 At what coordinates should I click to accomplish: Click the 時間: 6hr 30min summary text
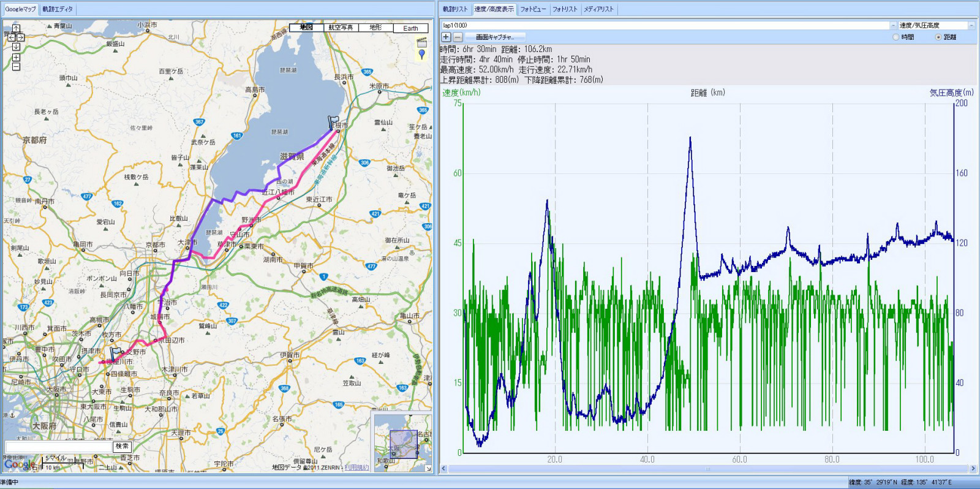(468, 49)
